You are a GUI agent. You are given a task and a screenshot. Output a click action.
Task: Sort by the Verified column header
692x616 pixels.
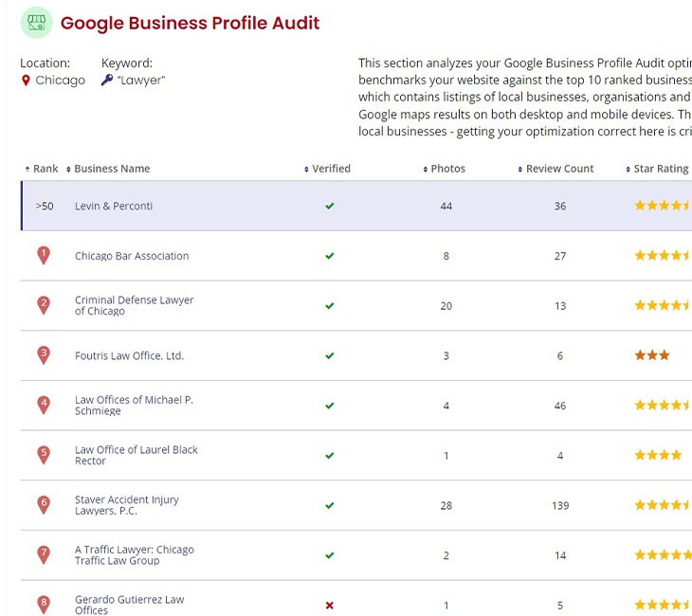coord(331,169)
